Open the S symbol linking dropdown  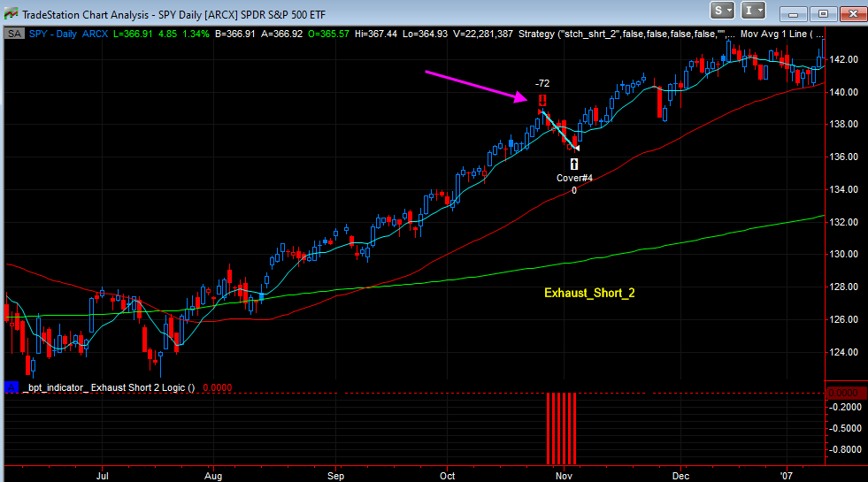722,11
